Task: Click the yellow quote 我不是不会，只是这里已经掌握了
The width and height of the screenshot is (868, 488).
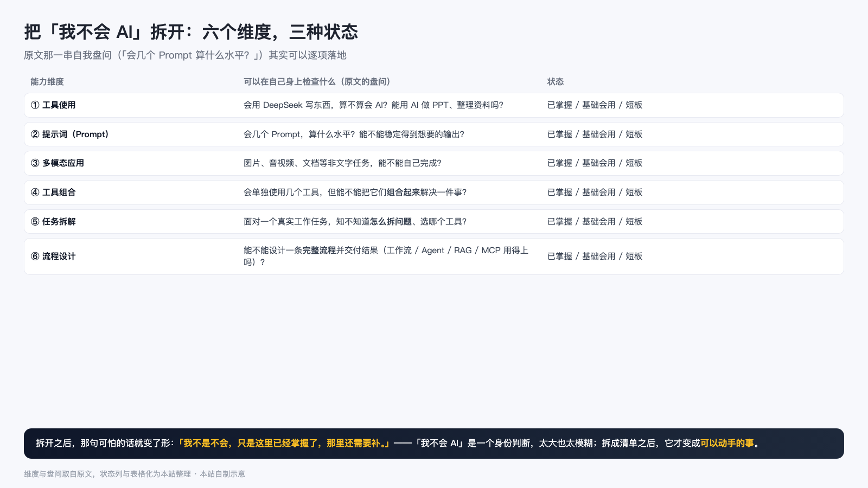Action: (284, 444)
